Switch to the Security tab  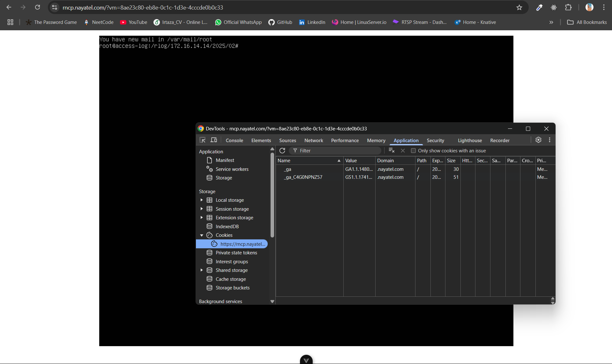tap(435, 140)
